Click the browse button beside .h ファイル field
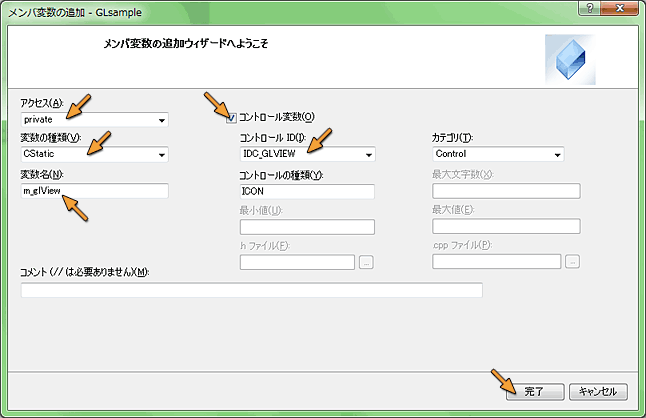 (x=366, y=262)
